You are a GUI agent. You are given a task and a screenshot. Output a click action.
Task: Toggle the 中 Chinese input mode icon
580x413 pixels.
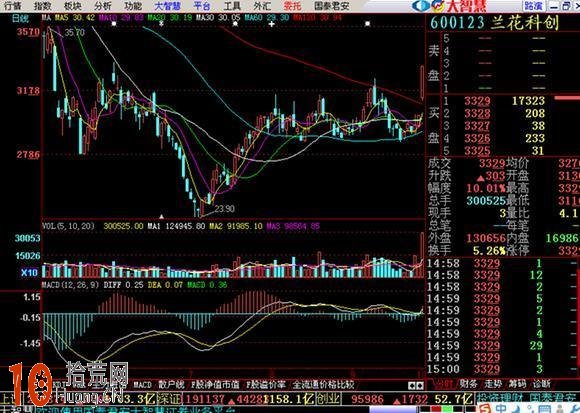coord(501,408)
